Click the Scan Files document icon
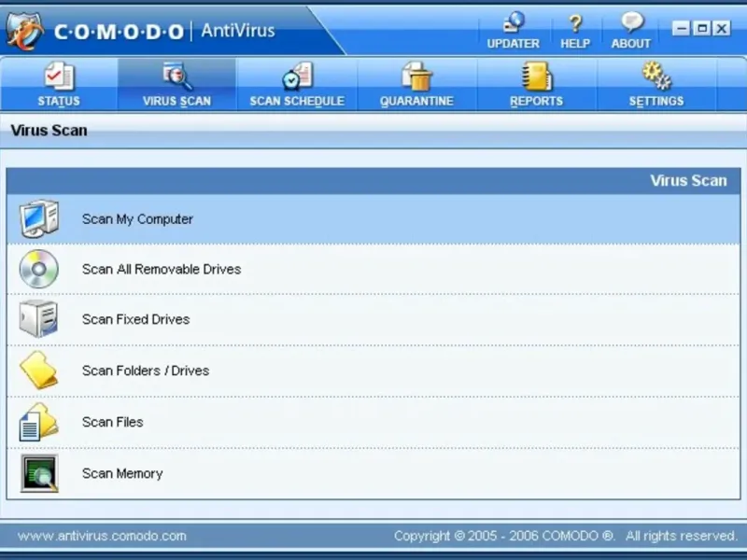747x560 pixels. pyautogui.click(x=38, y=422)
